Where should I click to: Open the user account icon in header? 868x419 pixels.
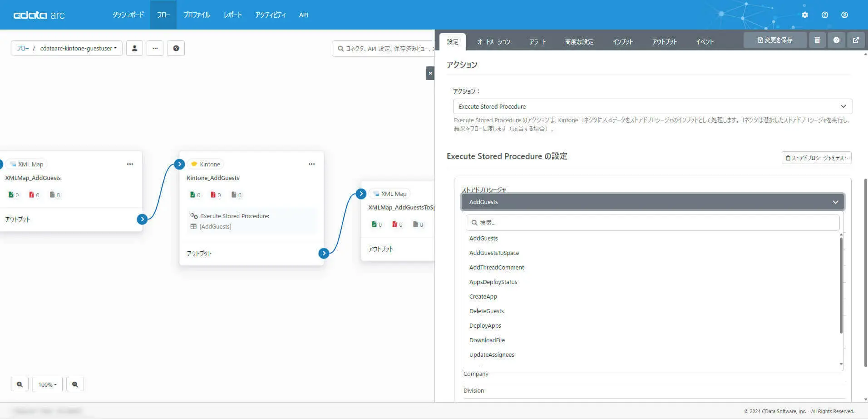tap(844, 15)
